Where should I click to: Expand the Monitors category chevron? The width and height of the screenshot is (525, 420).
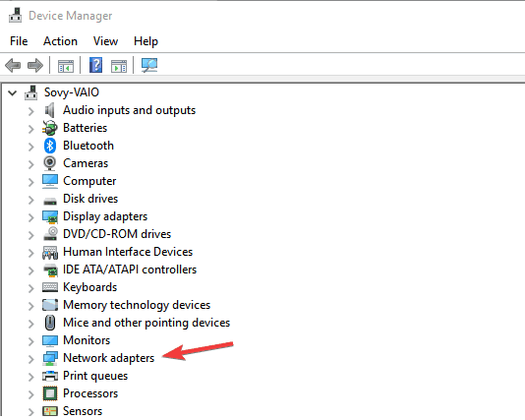point(30,341)
